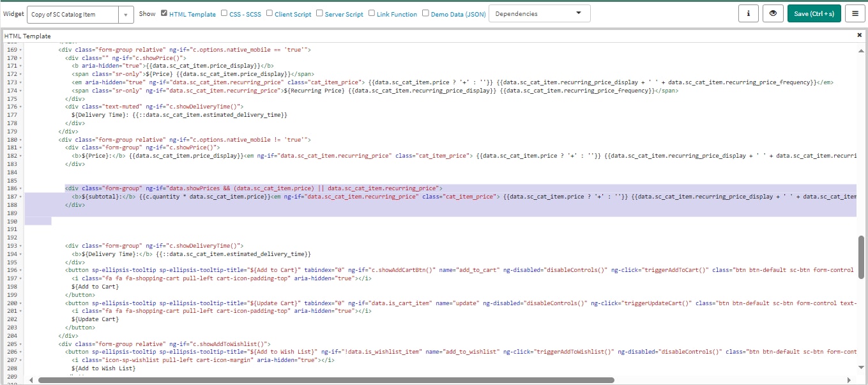Click the vertical scrollbar thumb in editor
This screenshot has width=868, height=385.
click(x=862, y=257)
